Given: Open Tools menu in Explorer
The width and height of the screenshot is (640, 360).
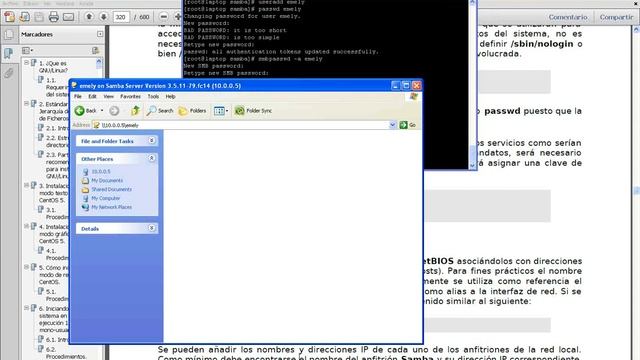Looking at the screenshot, I should (153, 97).
